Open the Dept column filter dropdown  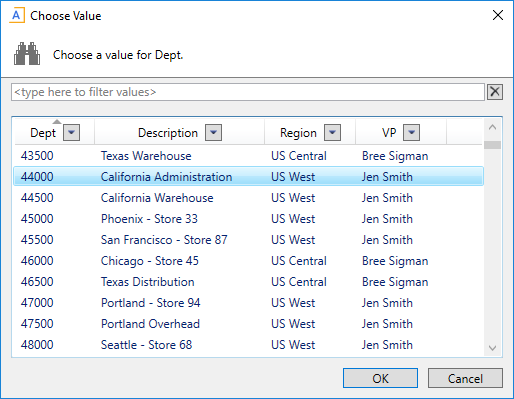point(72,133)
